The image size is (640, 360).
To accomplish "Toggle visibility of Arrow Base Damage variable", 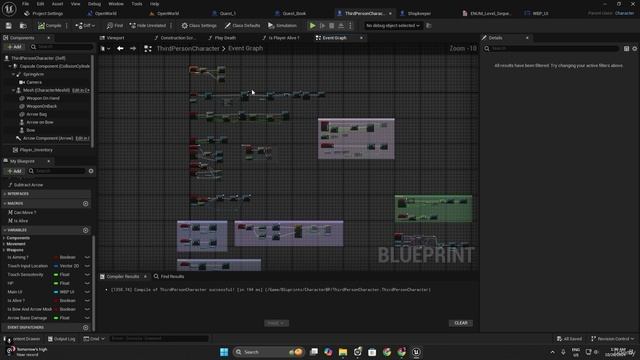I will pos(87,318).
